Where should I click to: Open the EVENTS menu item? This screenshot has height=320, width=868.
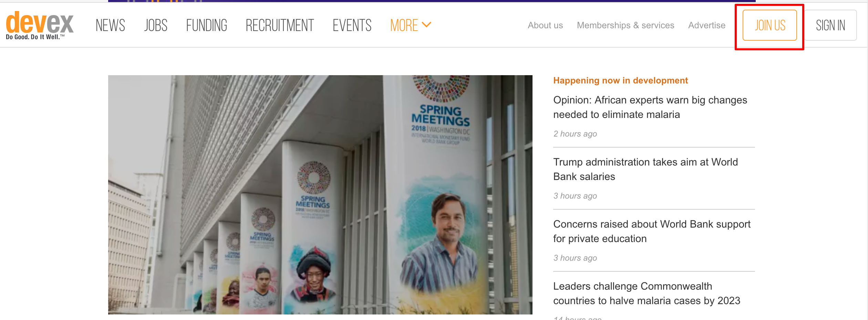point(352,26)
